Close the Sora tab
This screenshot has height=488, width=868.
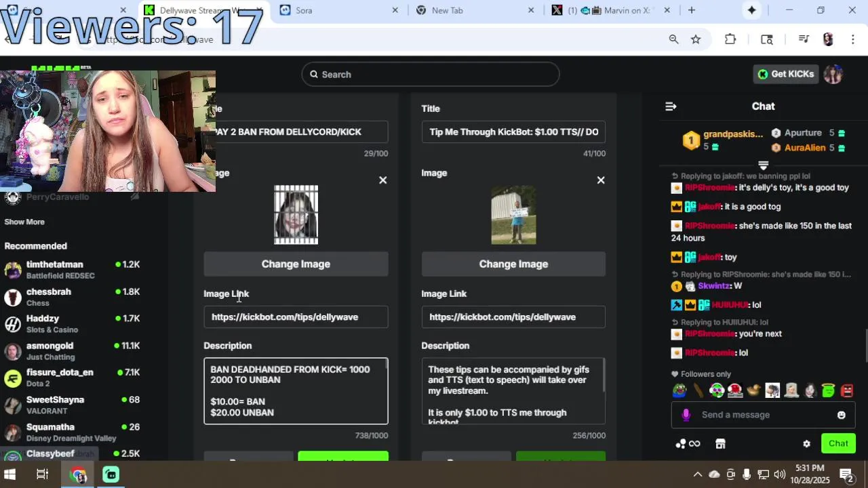pos(395,10)
